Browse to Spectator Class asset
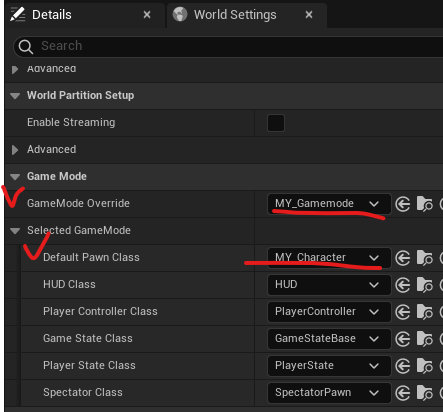 click(x=425, y=393)
